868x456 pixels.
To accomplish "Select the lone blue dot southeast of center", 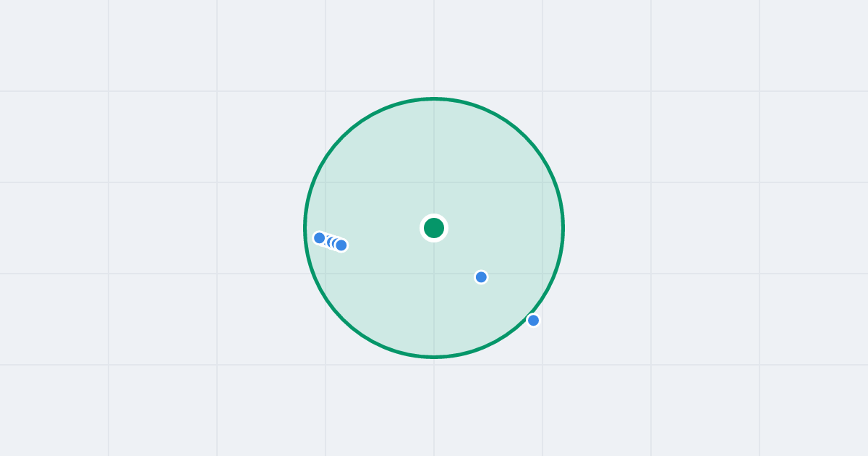I will [481, 277].
